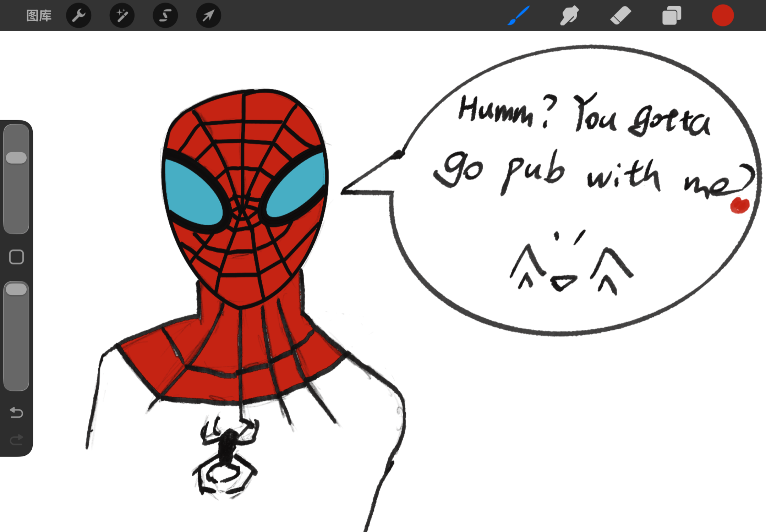
Task: Tap the square modify button in sidebar
Action: [x=16, y=257]
